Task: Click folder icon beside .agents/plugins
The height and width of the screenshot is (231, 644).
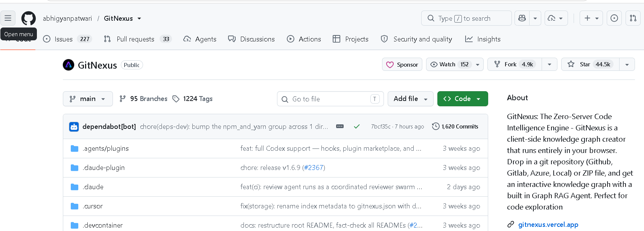Action: pyautogui.click(x=75, y=148)
